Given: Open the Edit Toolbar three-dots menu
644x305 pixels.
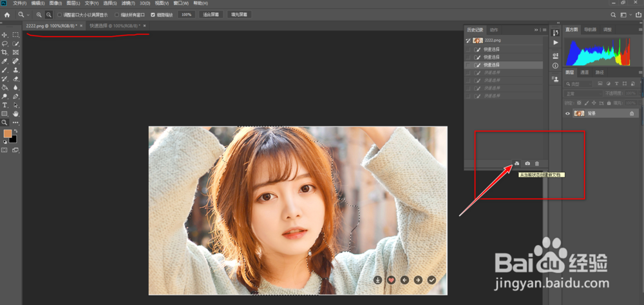Looking at the screenshot, I should pyautogui.click(x=15, y=123).
